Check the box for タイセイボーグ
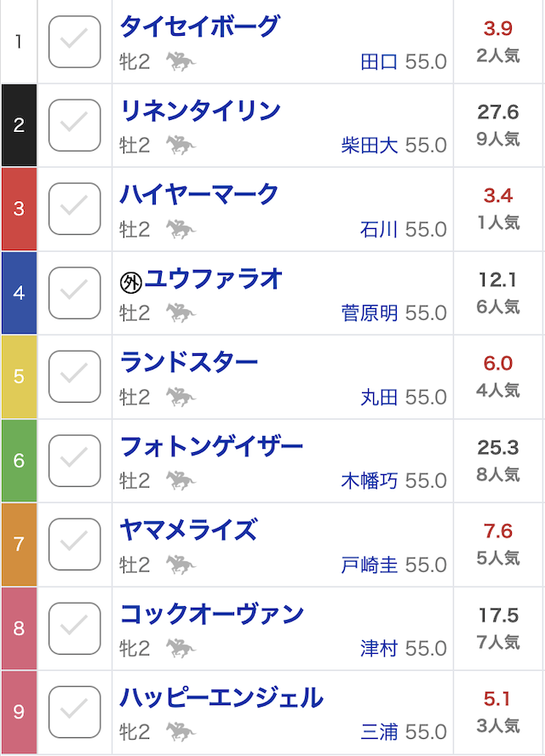This screenshot has width=545, height=756. [75, 42]
